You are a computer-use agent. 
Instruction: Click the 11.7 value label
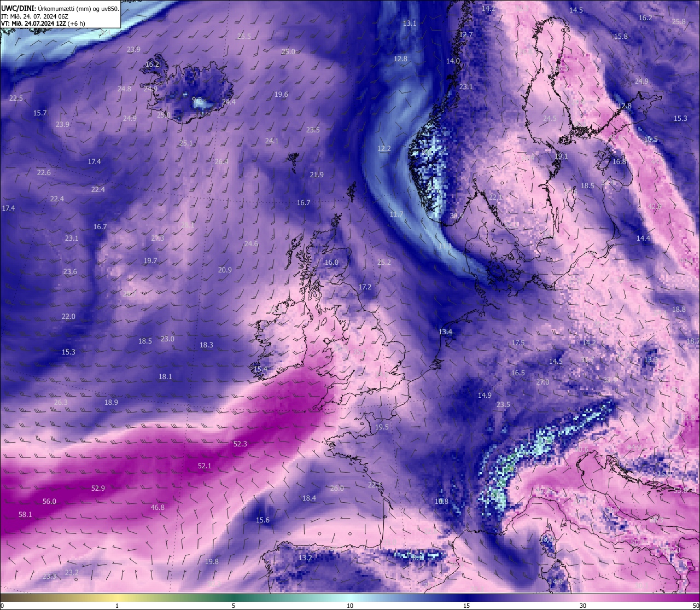point(396,214)
